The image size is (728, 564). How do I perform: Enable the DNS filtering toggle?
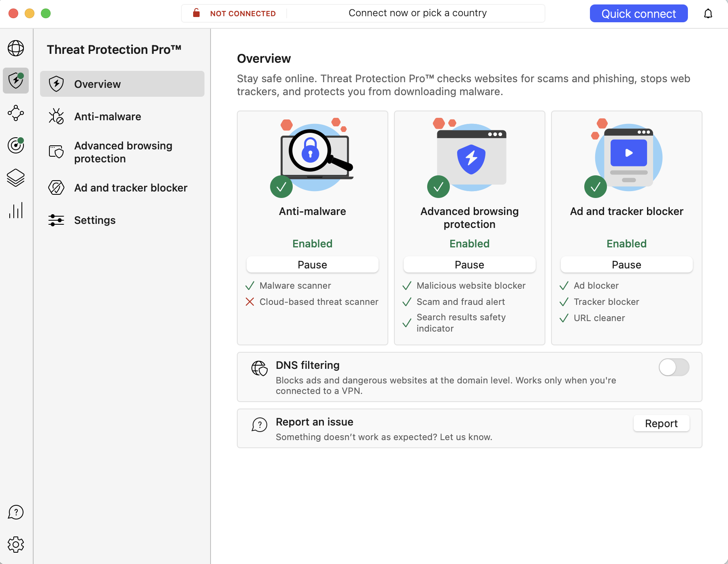tap(673, 368)
